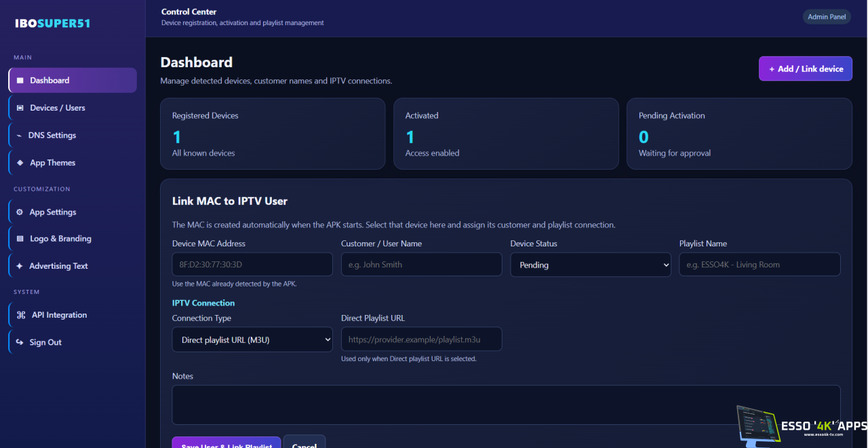Viewport: 868px width, 448px height.
Task: Click the Logo & Branding icon
Action: tap(20, 239)
